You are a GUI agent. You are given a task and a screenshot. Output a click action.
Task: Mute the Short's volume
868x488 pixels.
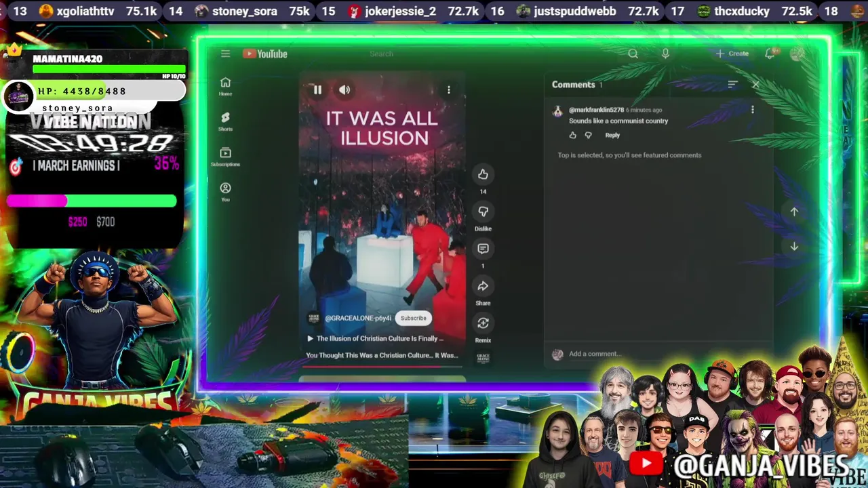point(344,89)
